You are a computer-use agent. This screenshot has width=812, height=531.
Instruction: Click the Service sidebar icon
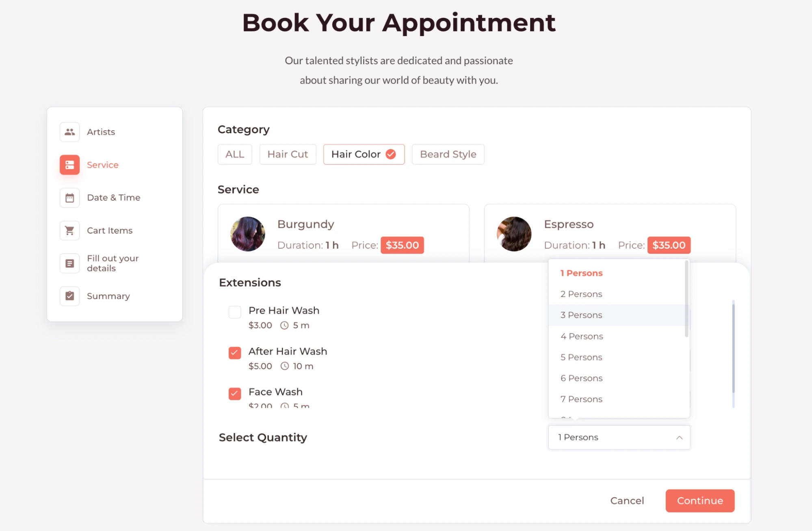tap(69, 165)
